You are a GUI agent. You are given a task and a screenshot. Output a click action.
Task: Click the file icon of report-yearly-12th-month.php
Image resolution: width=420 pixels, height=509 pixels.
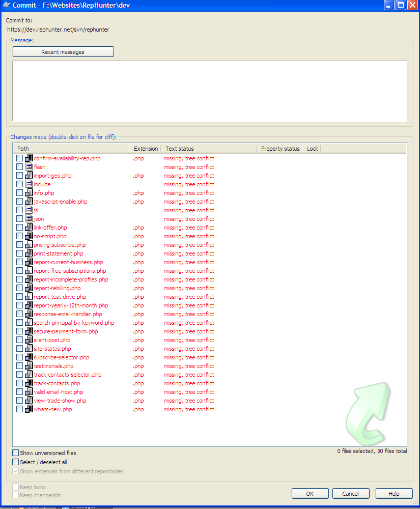coord(29,305)
